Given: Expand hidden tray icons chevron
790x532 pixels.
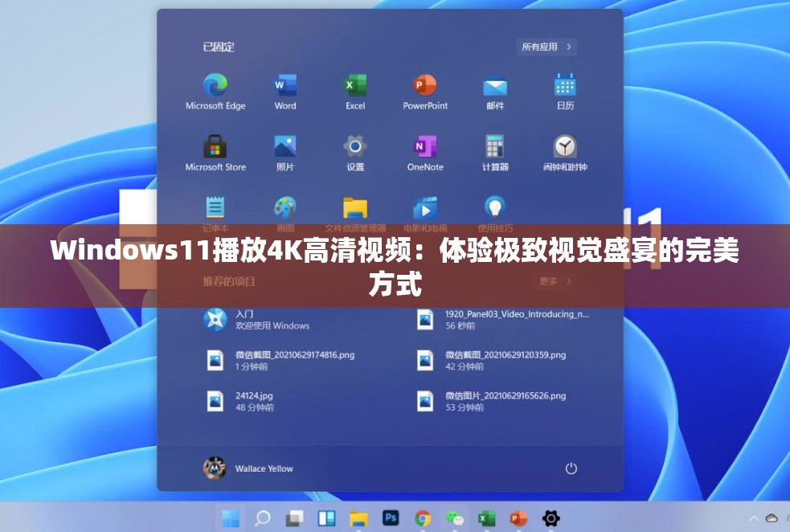Looking at the screenshot, I should tap(754, 518).
